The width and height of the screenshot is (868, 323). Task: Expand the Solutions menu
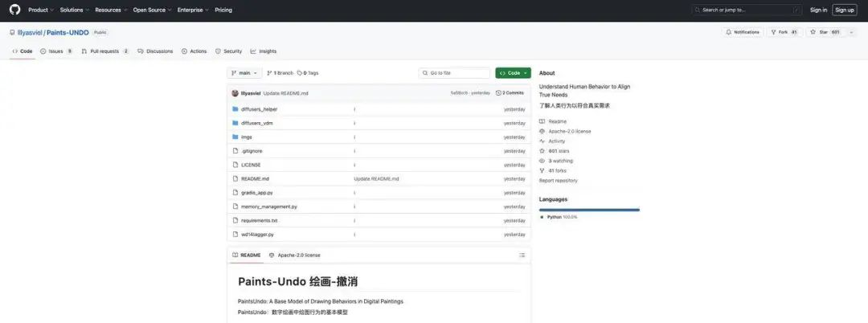click(74, 10)
